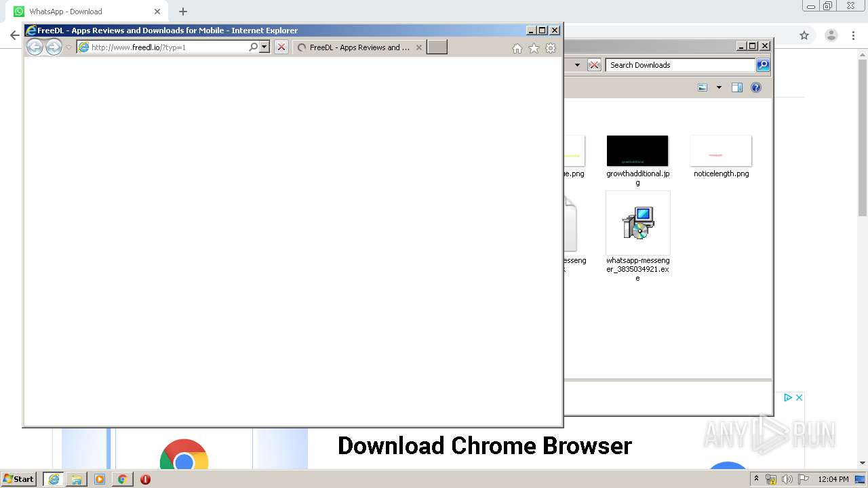Click Explorer address bar stop/refresh button

594,65
